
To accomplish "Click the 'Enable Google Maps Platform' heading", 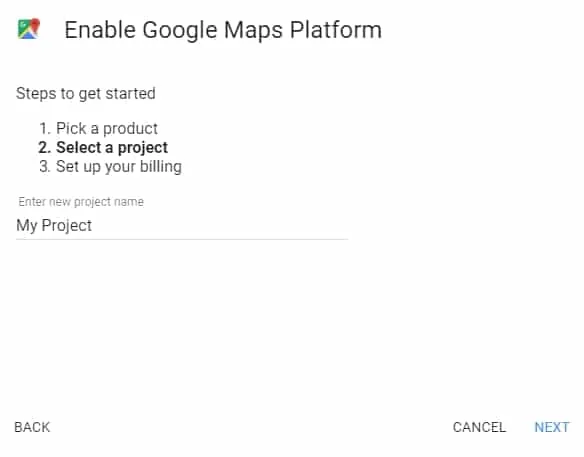I will pos(223,30).
